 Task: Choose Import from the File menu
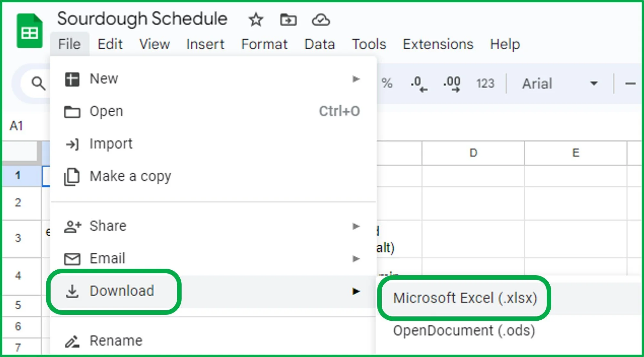(x=213, y=144)
